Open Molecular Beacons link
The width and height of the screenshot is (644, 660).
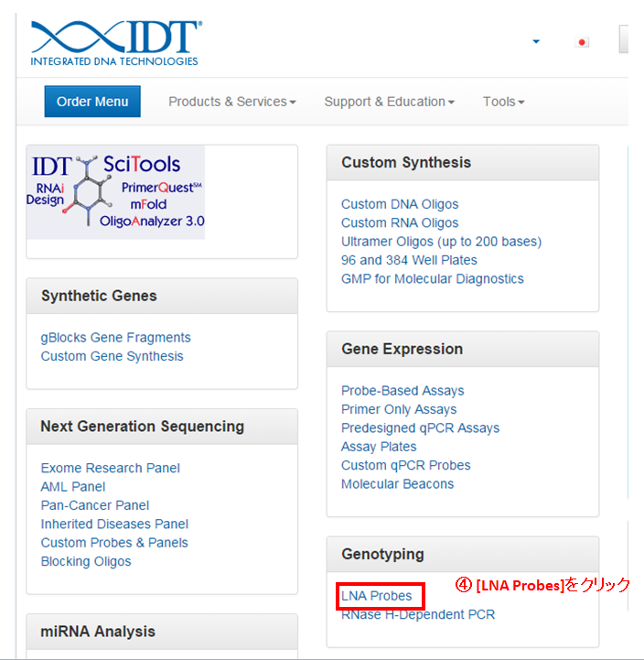click(x=398, y=484)
